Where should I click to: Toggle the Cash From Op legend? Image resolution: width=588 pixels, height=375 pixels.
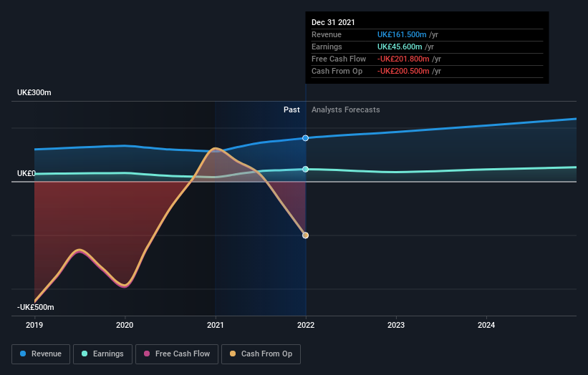click(x=261, y=354)
